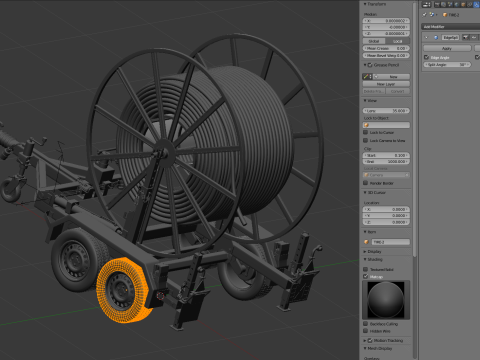Open the properties editor type selector
Viewport: 480px width, 360px height.
coord(427,5)
